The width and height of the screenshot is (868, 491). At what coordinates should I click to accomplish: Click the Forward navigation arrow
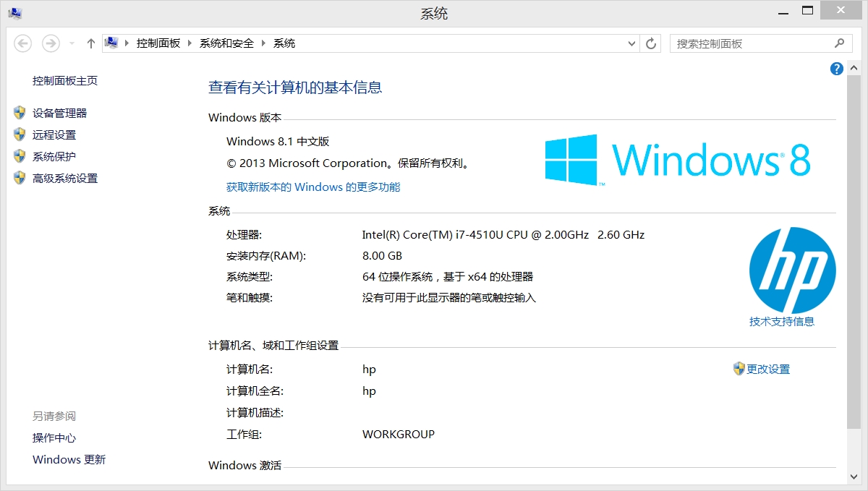coord(50,43)
